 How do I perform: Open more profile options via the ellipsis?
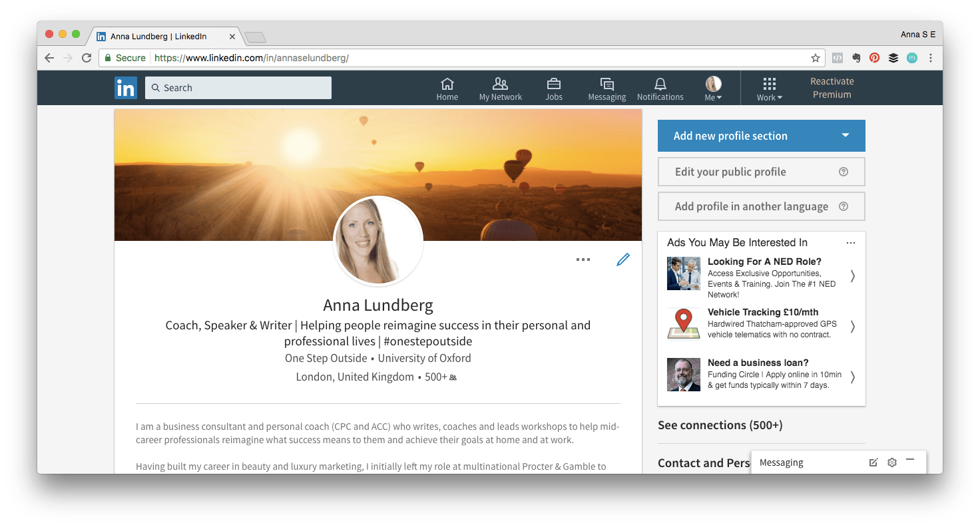[583, 260]
